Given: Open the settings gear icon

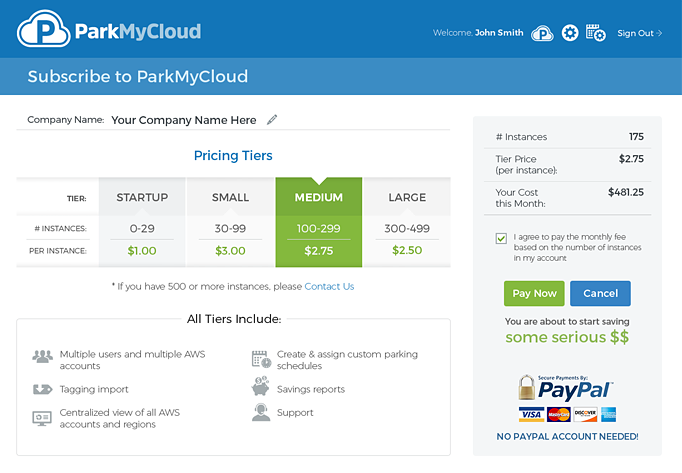Looking at the screenshot, I should [x=570, y=33].
